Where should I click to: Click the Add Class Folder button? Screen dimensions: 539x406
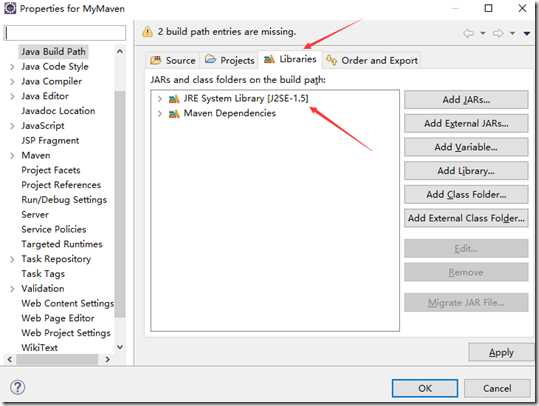pos(466,195)
